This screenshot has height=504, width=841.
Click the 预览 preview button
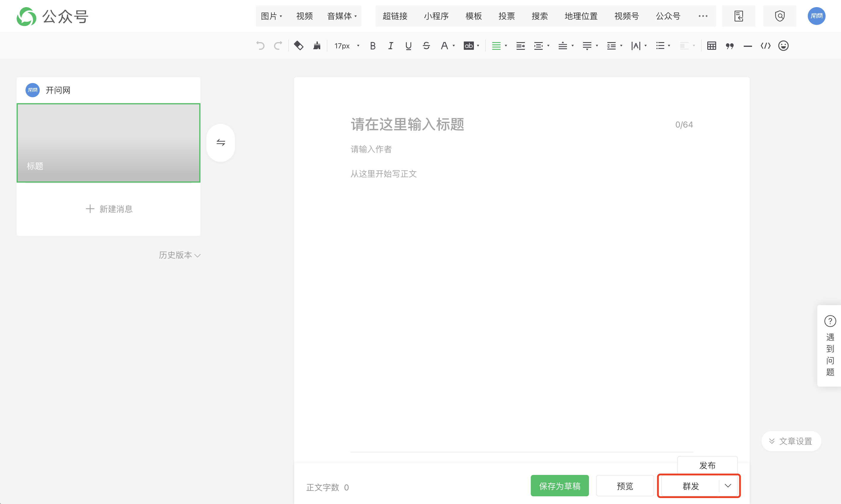coord(625,486)
